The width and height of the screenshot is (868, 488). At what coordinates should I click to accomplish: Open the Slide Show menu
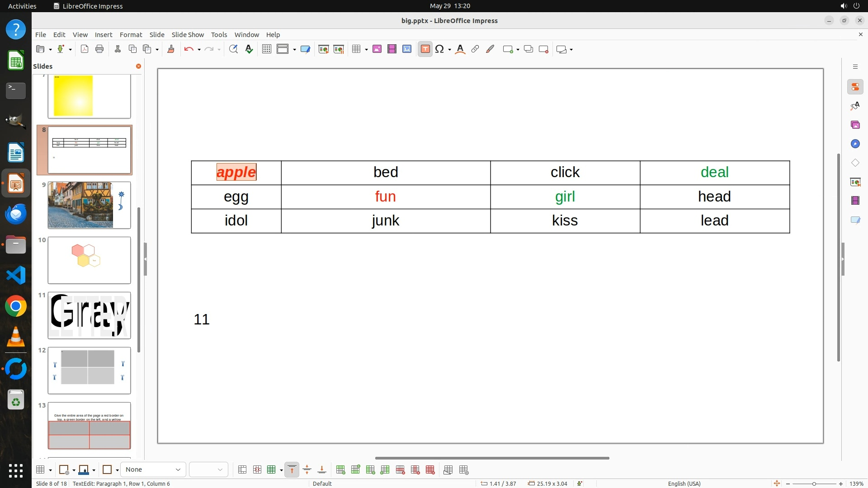pos(188,34)
